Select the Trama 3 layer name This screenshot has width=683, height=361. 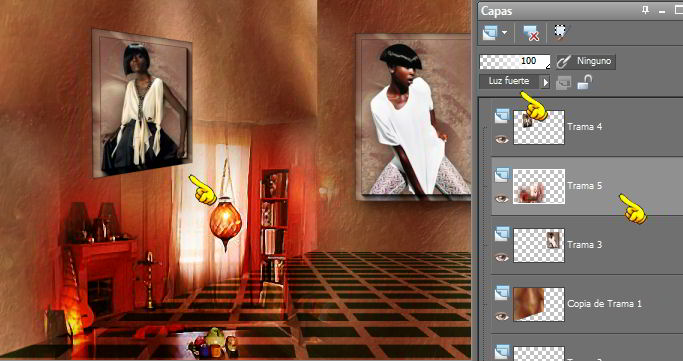[585, 245]
